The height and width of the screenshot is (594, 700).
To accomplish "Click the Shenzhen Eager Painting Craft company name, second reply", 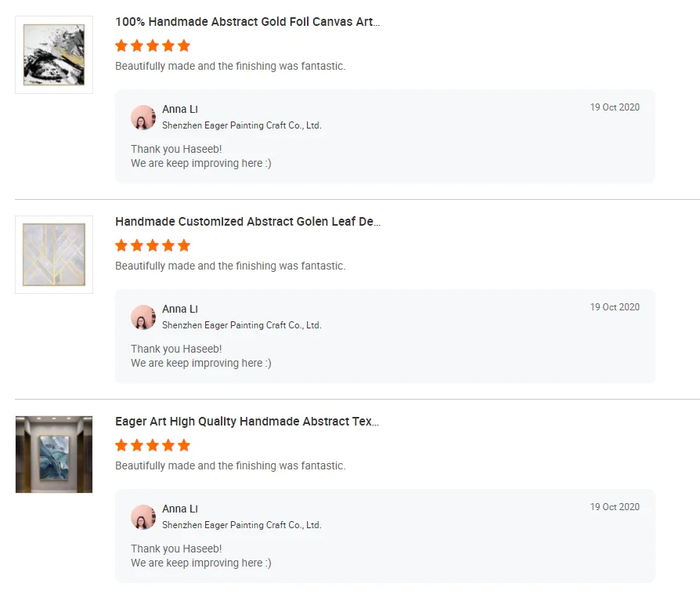I will 241,325.
